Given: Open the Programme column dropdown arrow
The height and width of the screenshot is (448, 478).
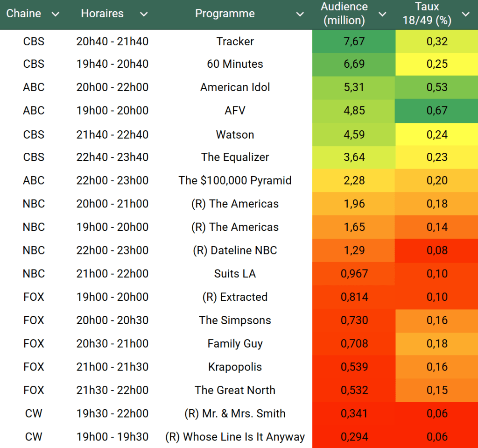Looking at the screenshot, I should [300, 14].
